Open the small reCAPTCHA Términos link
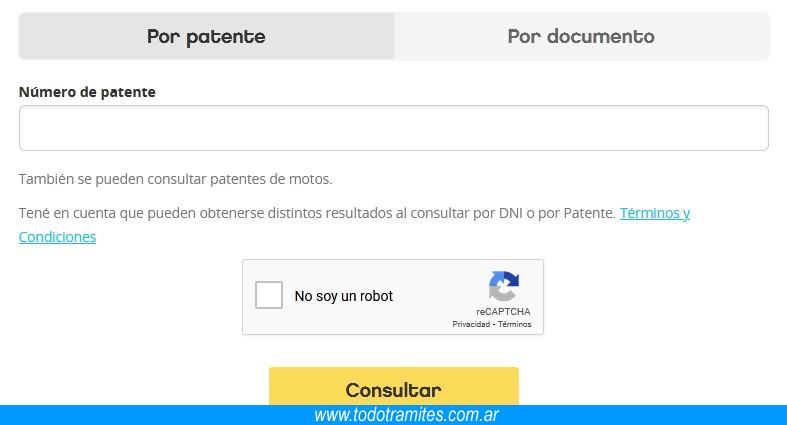787x425 pixels. pyautogui.click(x=515, y=324)
